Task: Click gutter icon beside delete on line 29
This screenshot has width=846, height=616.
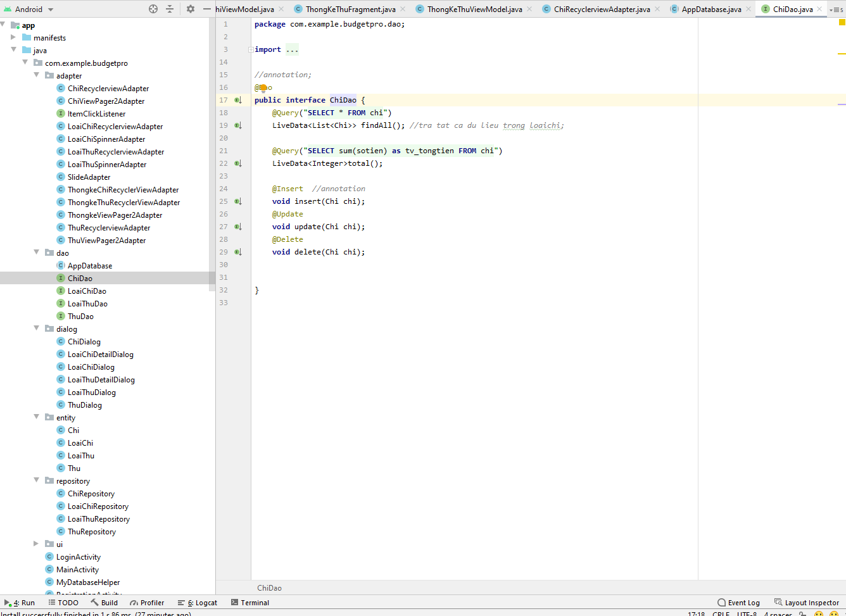Action: [238, 252]
